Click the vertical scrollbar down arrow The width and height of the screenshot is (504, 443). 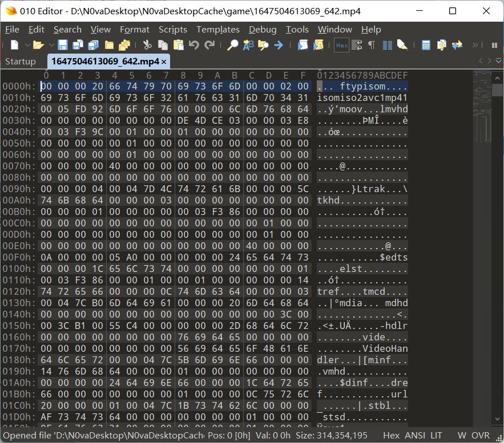pos(497,418)
